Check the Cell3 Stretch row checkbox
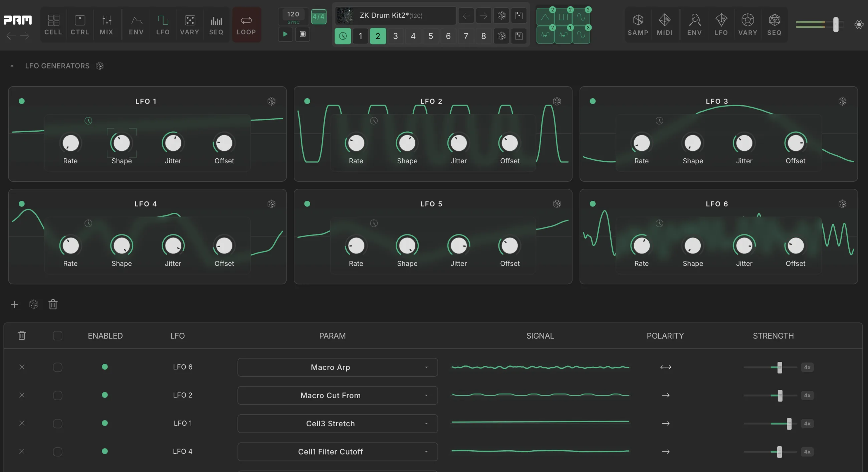868x472 pixels. [x=58, y=424]
